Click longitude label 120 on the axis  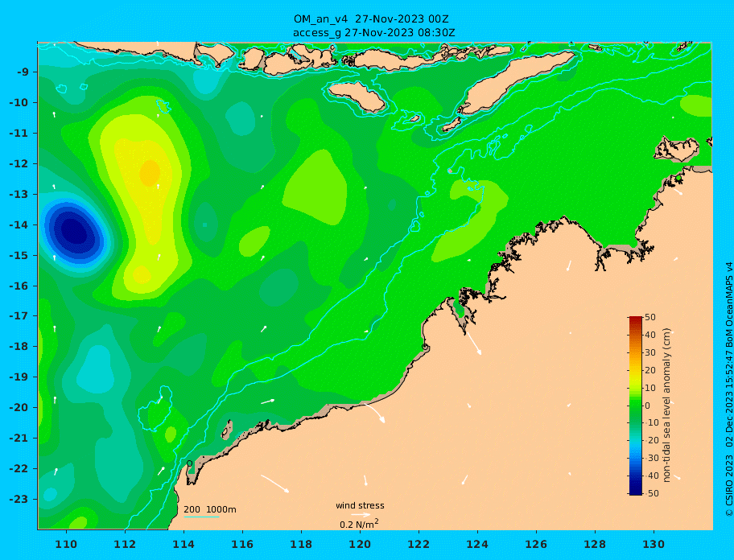pos(360,544)
